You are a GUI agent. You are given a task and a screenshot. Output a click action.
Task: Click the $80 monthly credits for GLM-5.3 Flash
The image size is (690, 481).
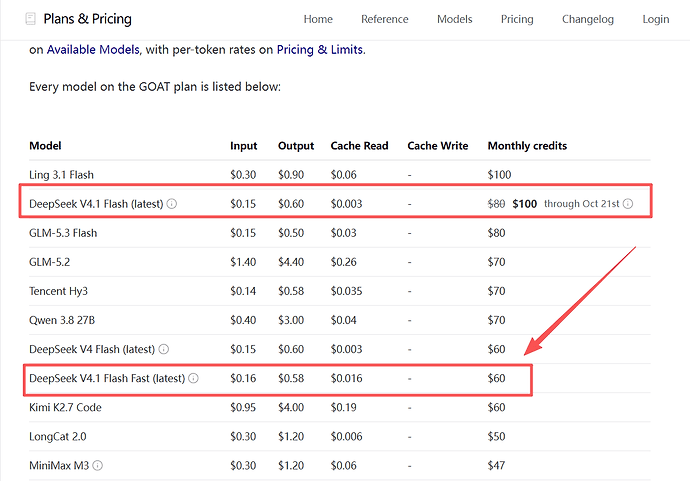pos(496,233)
